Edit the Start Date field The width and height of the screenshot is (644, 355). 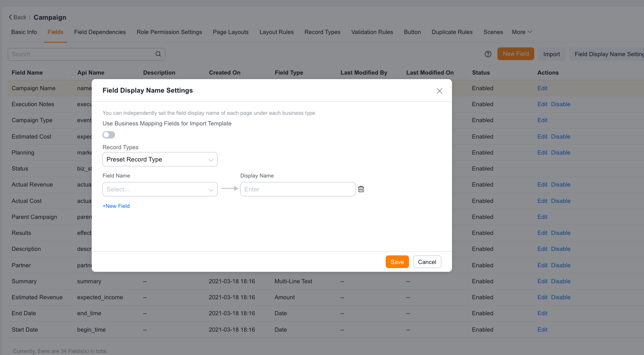click(x=542, y=330)
